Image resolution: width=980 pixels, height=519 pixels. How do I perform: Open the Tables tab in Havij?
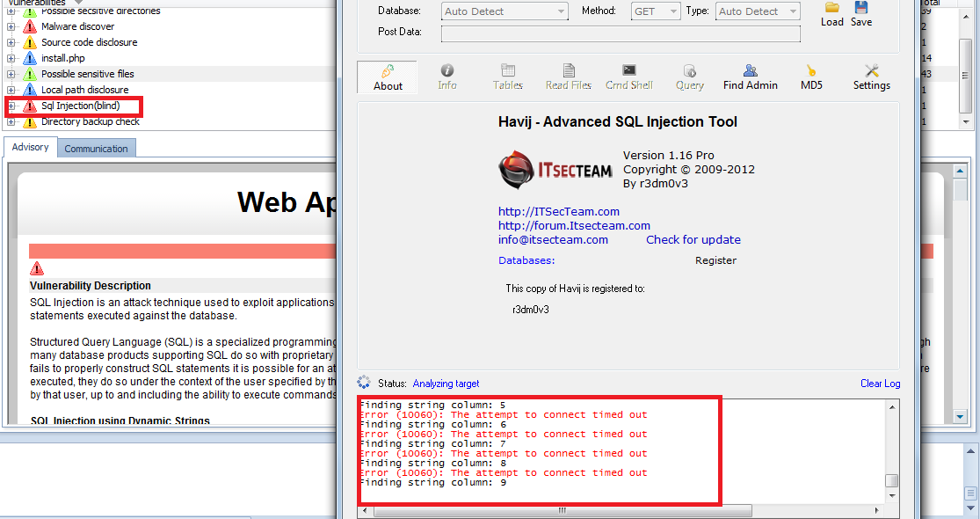507,77
